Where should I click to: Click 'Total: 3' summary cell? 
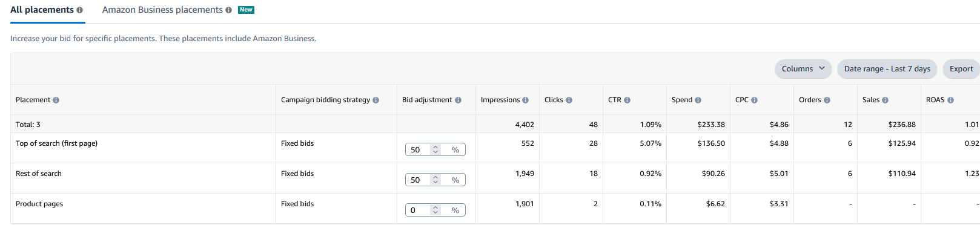click(x=28, y=125)
